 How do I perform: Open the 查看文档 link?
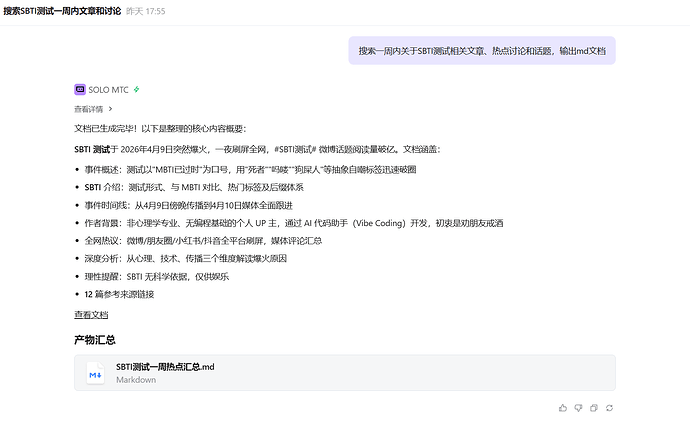tap(91, 314)
